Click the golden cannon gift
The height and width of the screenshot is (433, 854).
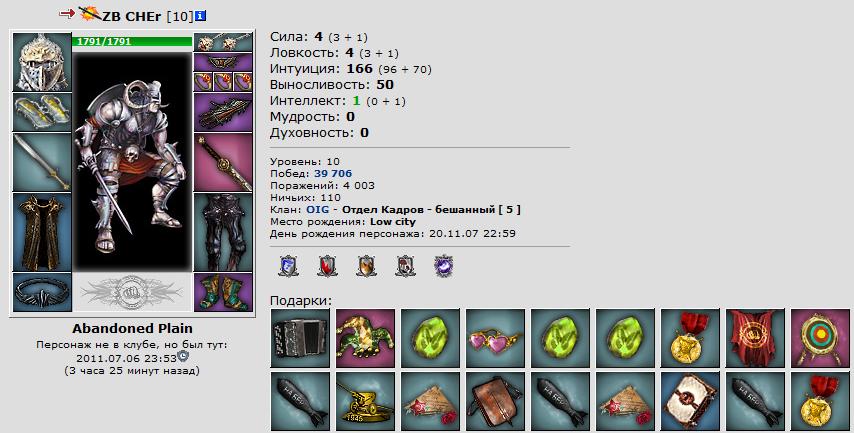point(365,401)
